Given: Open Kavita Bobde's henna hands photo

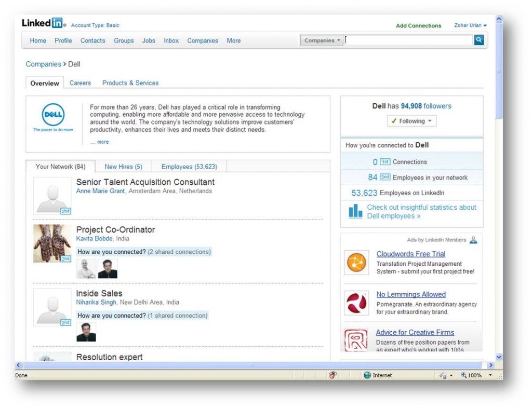Looking at the screenshot, I should [x=52, y=243].
